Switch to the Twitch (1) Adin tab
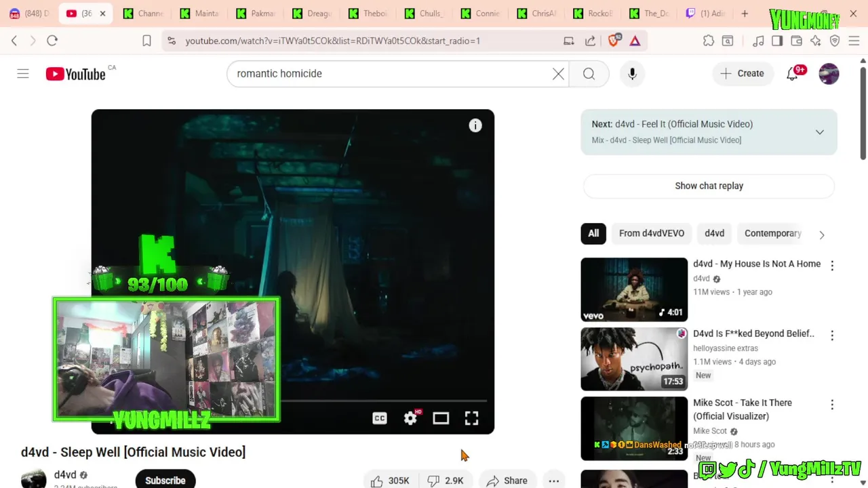The width and height of the screenshot is (868, 488). click(706, 14)
